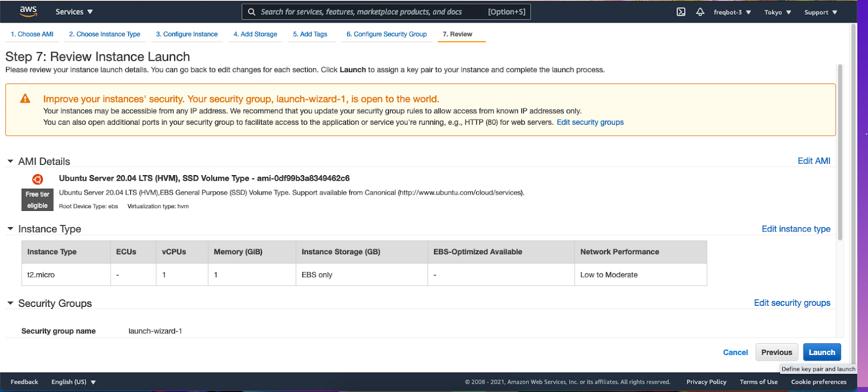Click Edit security groups link in warning banner

point(590,123)
